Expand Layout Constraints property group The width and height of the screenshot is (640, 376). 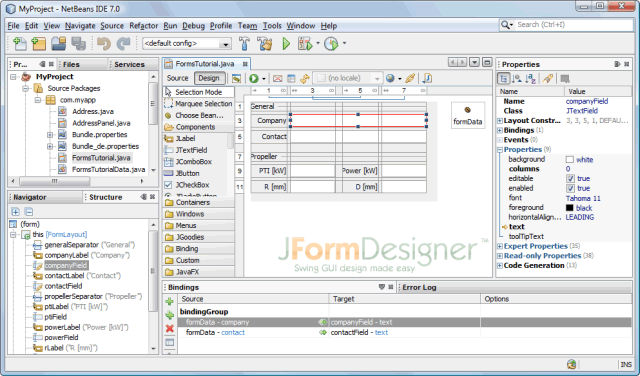[500, 121]
